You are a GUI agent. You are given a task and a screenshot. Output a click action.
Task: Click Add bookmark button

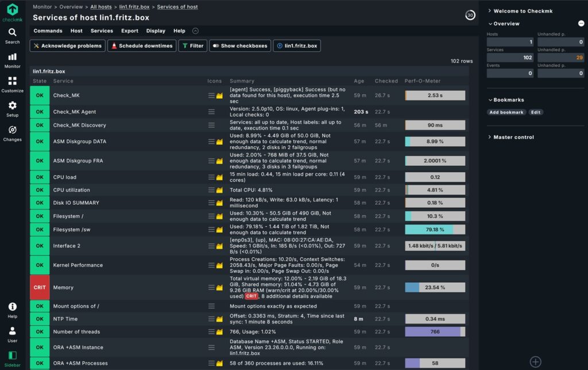coord(506,112)
